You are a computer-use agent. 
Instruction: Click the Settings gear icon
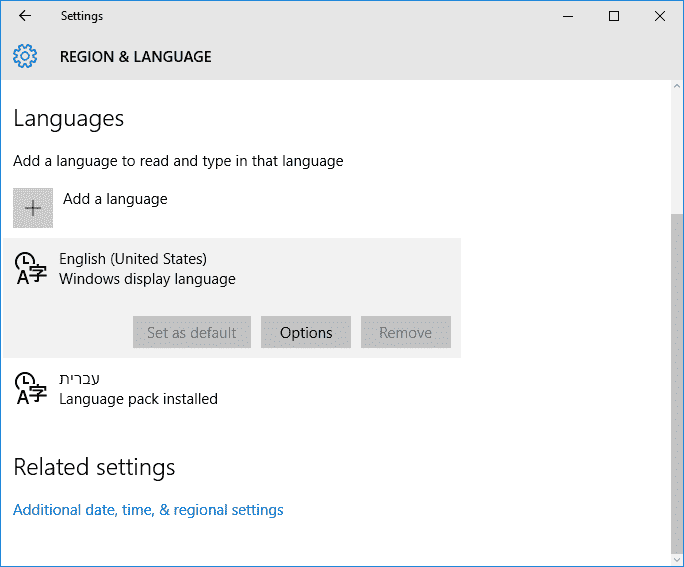25,56
